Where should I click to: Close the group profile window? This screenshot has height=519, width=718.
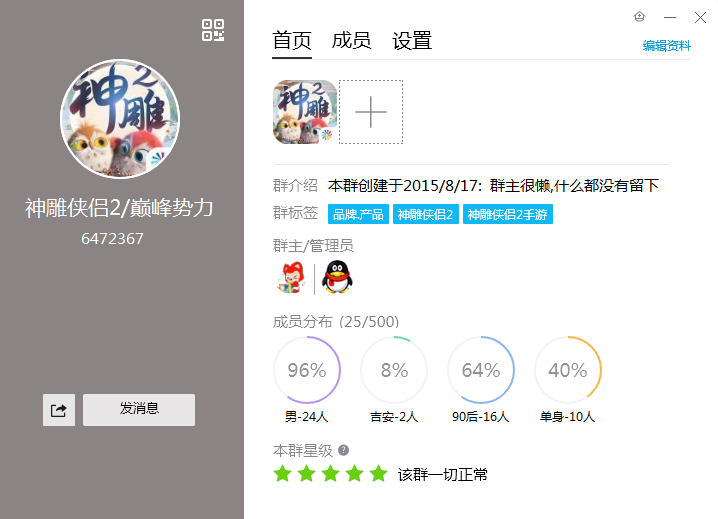click(700, 17)
